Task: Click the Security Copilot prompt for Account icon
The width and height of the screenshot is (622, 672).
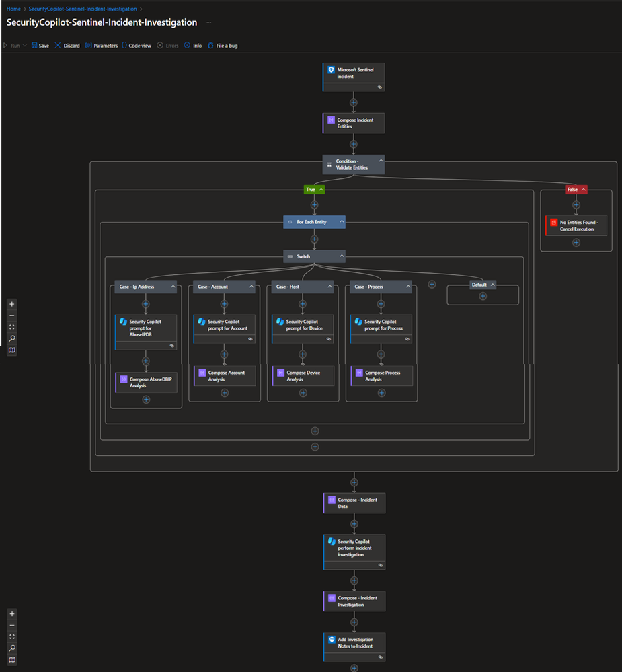Action: pyautogui.click(x=202, y=321)
